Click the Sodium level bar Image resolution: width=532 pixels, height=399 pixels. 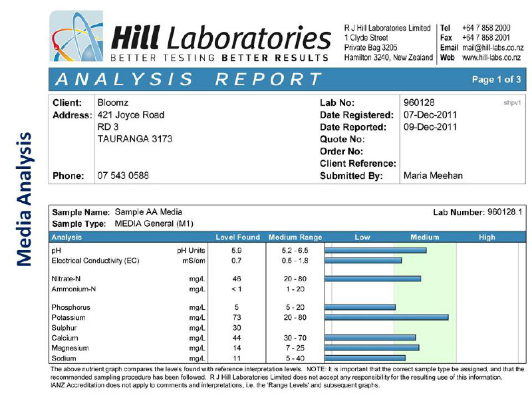point(365,358)
